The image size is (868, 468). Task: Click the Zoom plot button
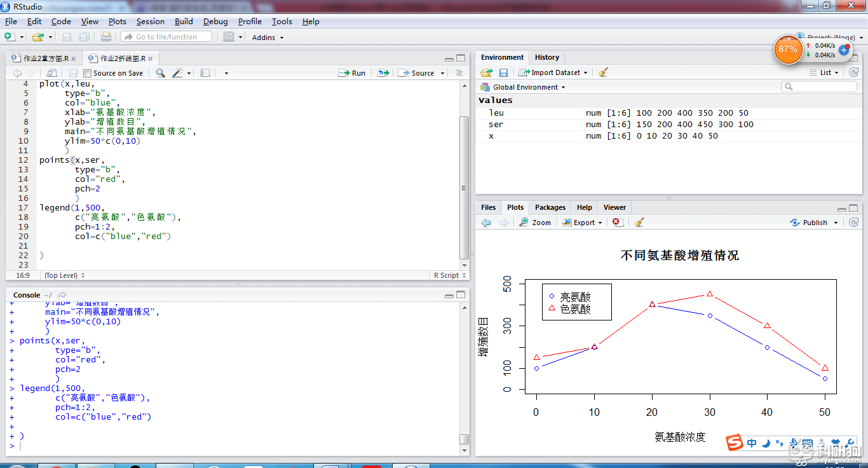(x=535, y=223)
